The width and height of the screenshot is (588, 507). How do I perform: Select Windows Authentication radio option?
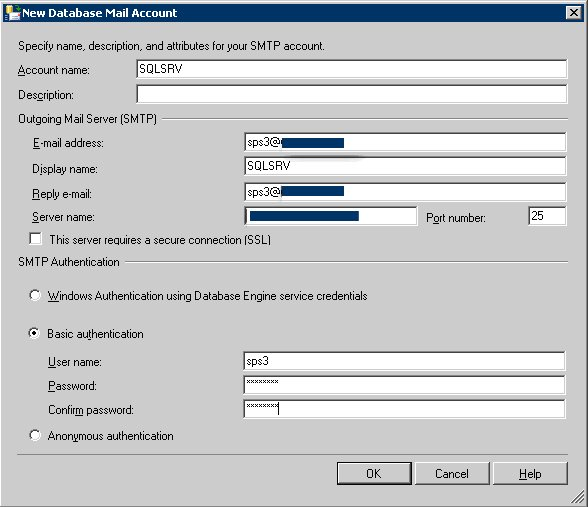(35, 296)
